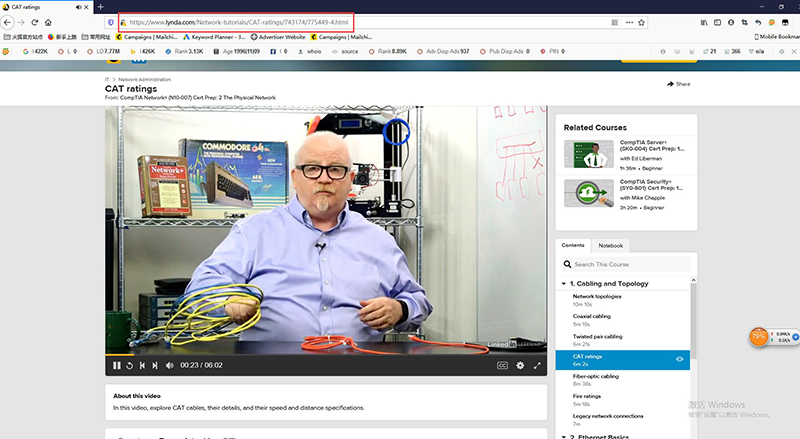Mute the CAT ratings browser tab
This screenshot has width=800, height=439.
(78, 7)
